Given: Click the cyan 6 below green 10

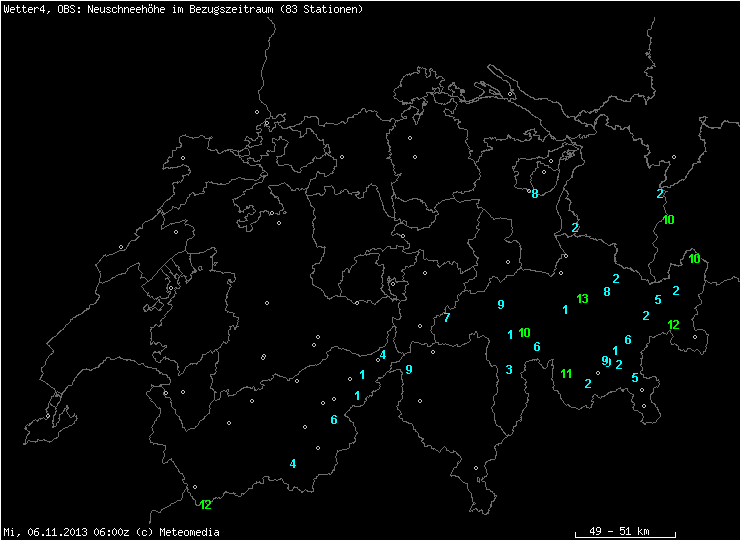Looking at the screenshot, I should 537,347.
